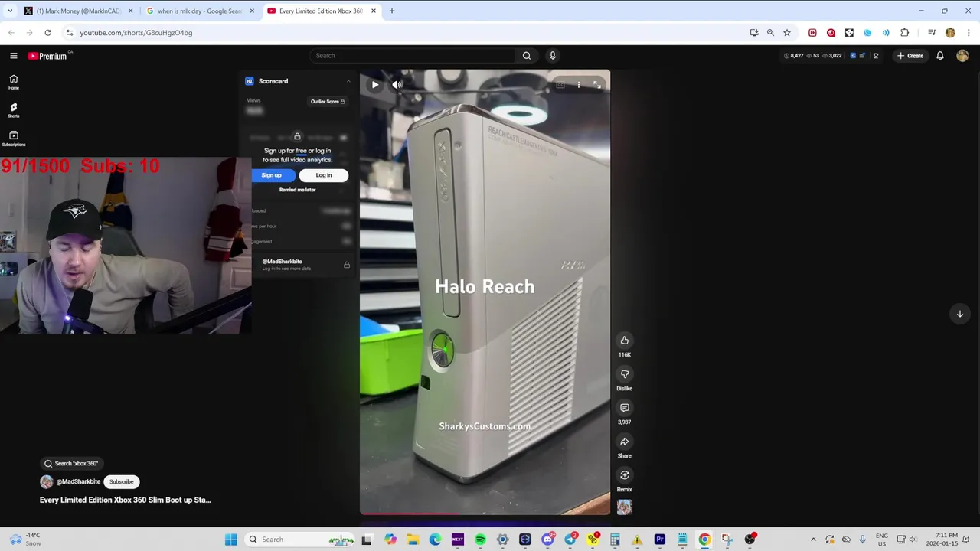Open Spotify from the taskbar
Image resolution: width=980 pixels, height=551 pixels.
click(x=480, y=540)
